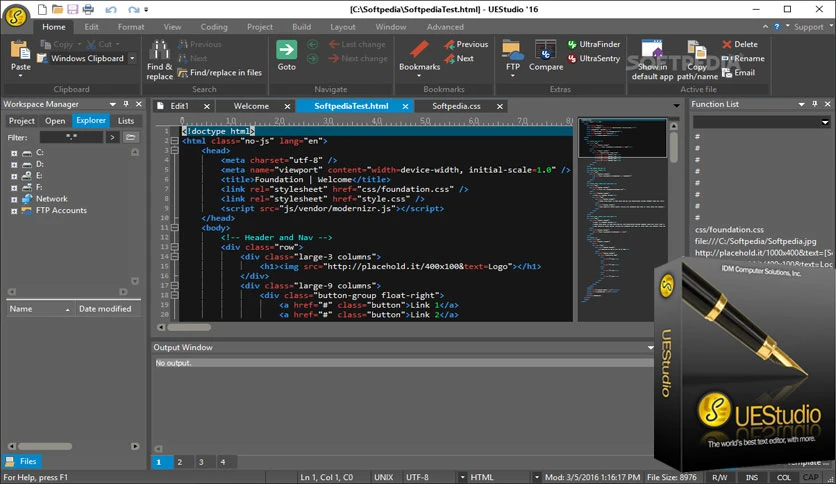The image size is (836, 484).
Task: Click the Print icon in title bar
Action: point(88,9)
